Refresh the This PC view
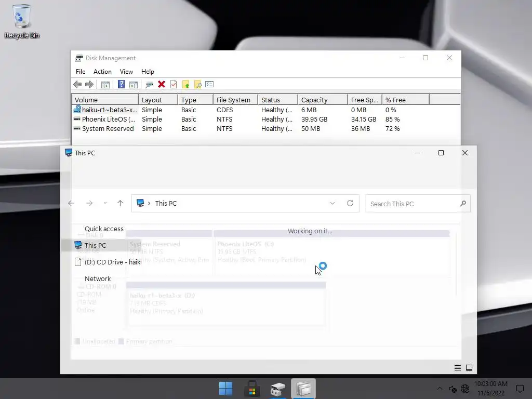This screenshot has height=399, width=532. (350, 203)
